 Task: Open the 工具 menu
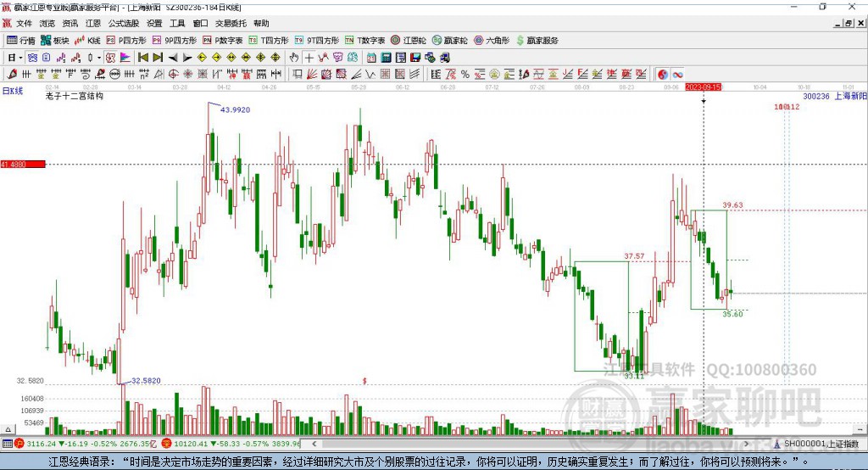pyautogui.click(x=177, y=23)
